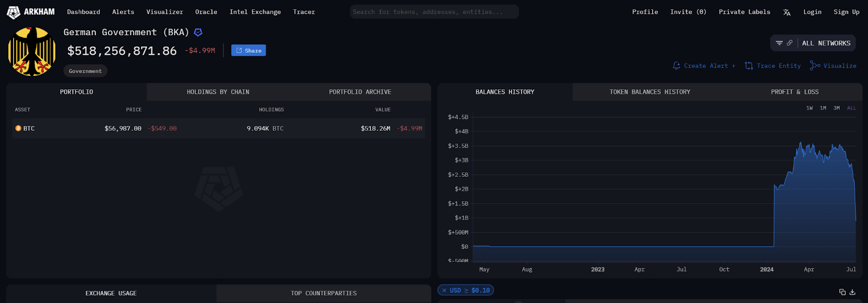The image size is (868, 303).
Task: Switch to the HOLDINGS BY CHAIN tab
Action: tap(218, 92)
